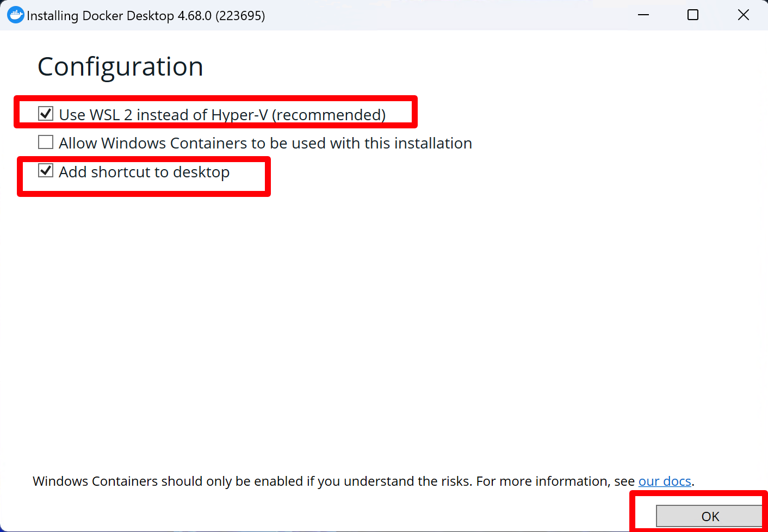Viewport: 768px width, 532px height.
Task: Uncheck the Use WSL 2 checkbox
Action: (x=46, y=114)
